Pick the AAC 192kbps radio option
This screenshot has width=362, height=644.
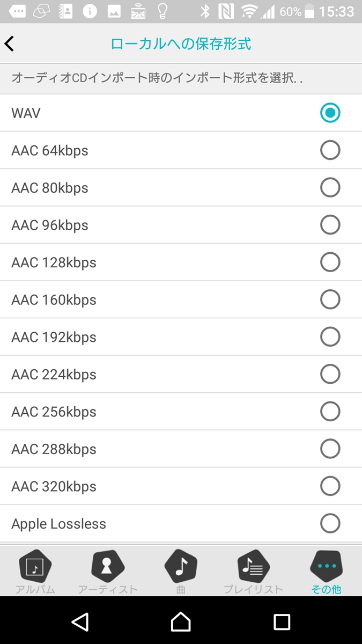(x=330, y=337)
